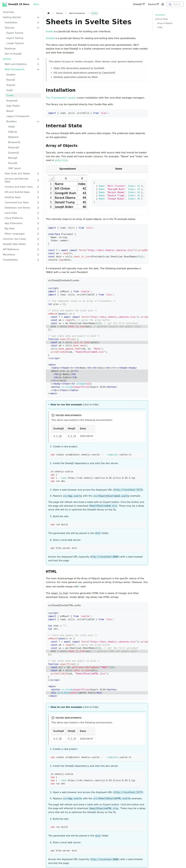Expand the iOS and Android Apps chevron
The width and height of the screenshot is (186, 868).
[x=38, y=192]
